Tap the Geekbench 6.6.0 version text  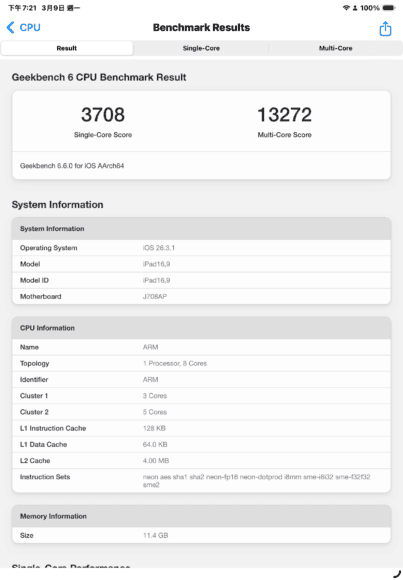72,166
